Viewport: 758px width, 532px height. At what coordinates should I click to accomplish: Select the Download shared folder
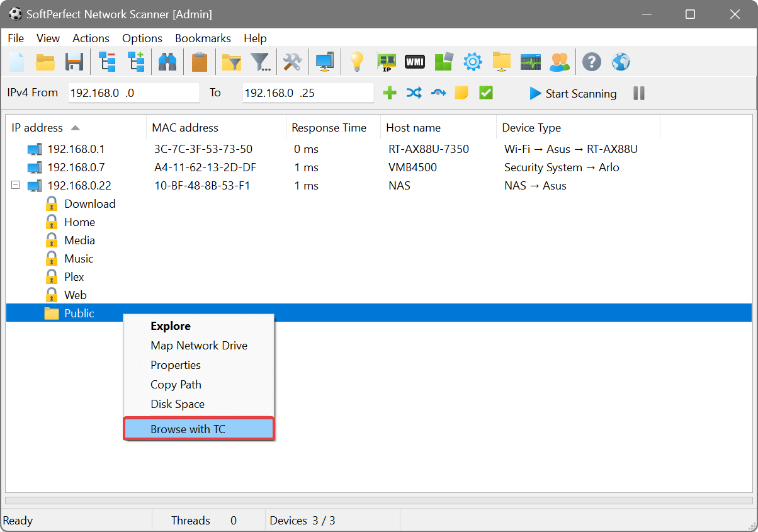click(x=89, y=203)
